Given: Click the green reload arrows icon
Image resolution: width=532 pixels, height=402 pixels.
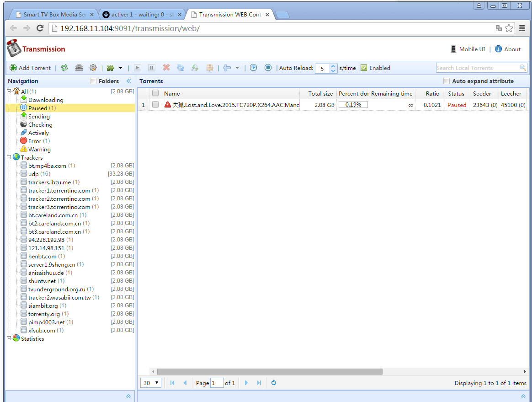Looking at the screenshot, I should pyautogui.click(x=64, y=68).
